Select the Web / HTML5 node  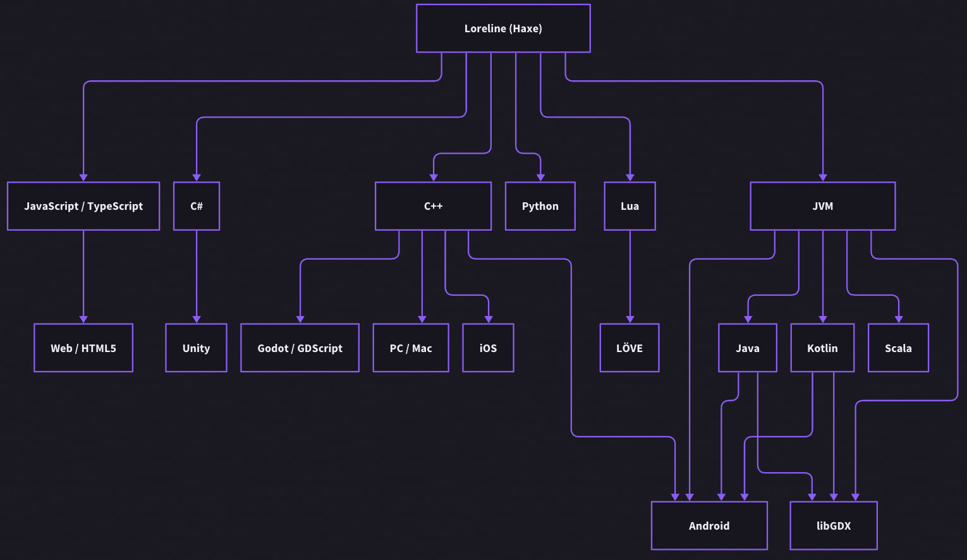click(x=83, y=348)
